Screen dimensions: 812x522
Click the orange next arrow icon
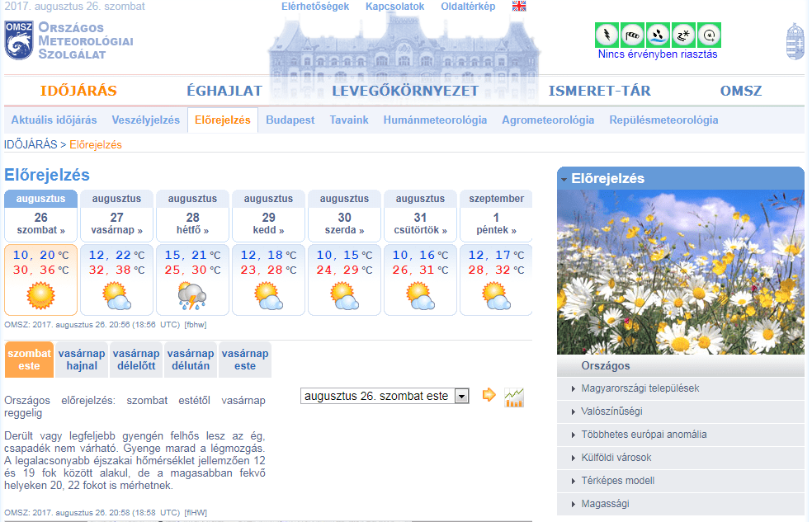(489, 396)
